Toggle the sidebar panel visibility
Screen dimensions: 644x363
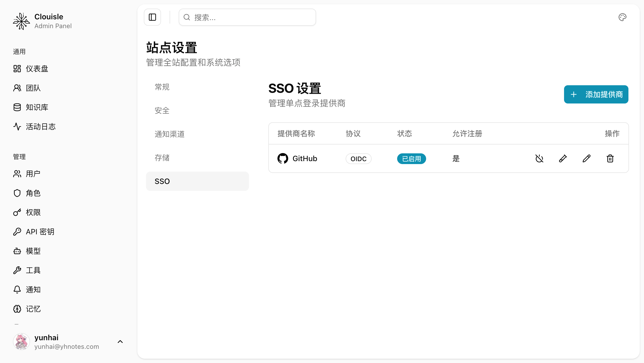tap(152, 17)
